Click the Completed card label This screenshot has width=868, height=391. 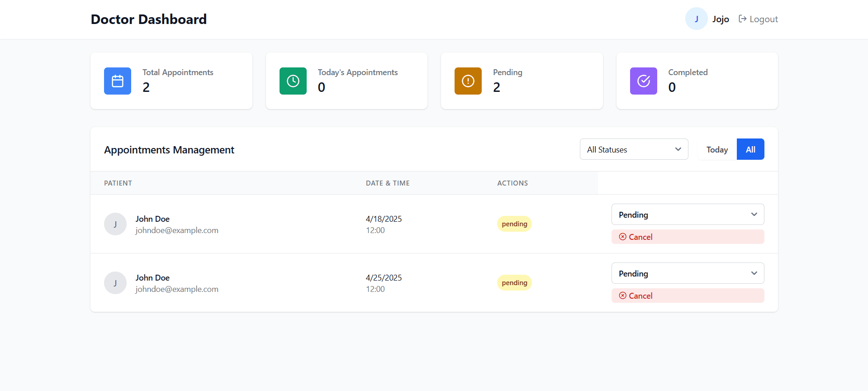(688, 72)
